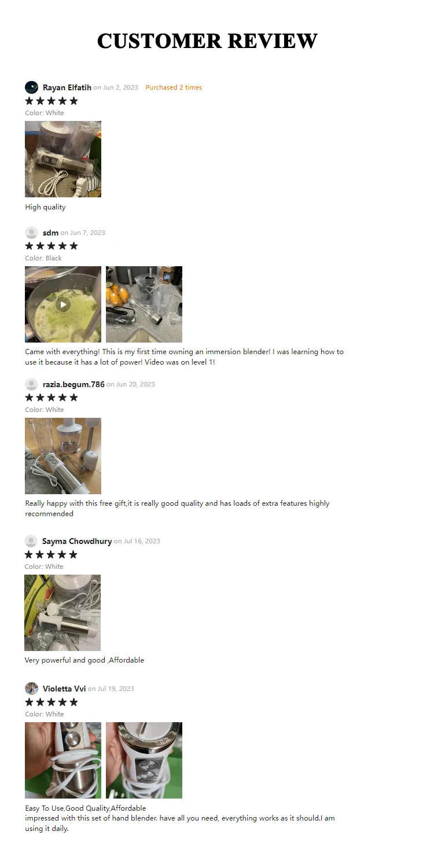Click the sdm reviewer name
The image size is (434, 868).
50,233
